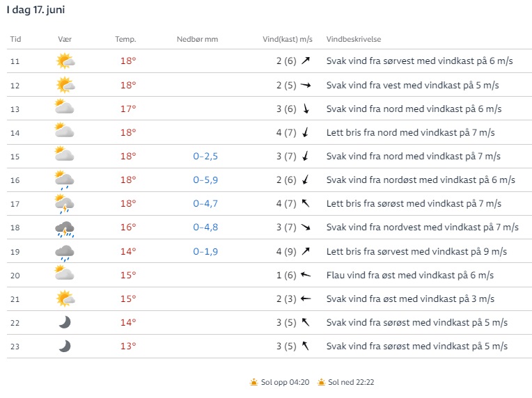Image resolution: width=532 pixels, height=398 pixels.
Task: Click the sunrise icon next to Sol opp
Action: (254, 382)
